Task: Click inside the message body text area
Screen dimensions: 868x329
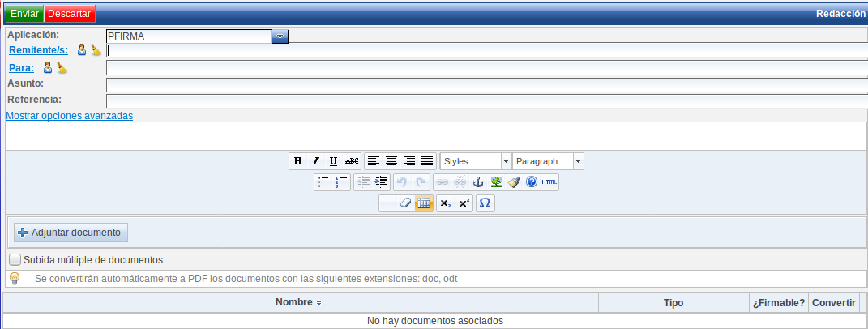Action: tap(436, 136)
